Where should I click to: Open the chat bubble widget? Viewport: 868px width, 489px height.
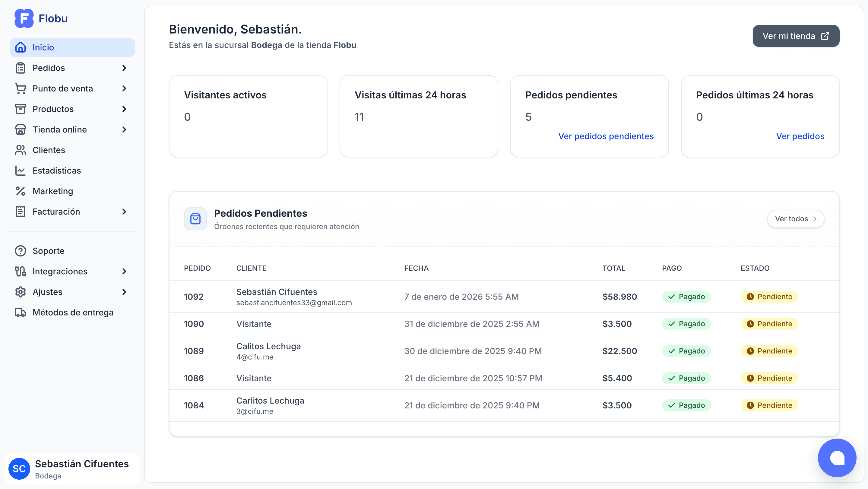837,458
